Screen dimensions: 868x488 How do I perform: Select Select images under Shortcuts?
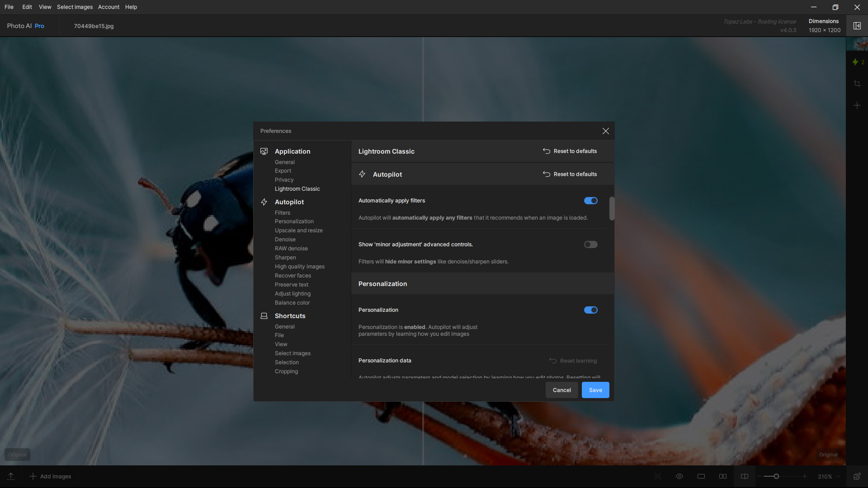pyautogui.click(x=292, y=353)
